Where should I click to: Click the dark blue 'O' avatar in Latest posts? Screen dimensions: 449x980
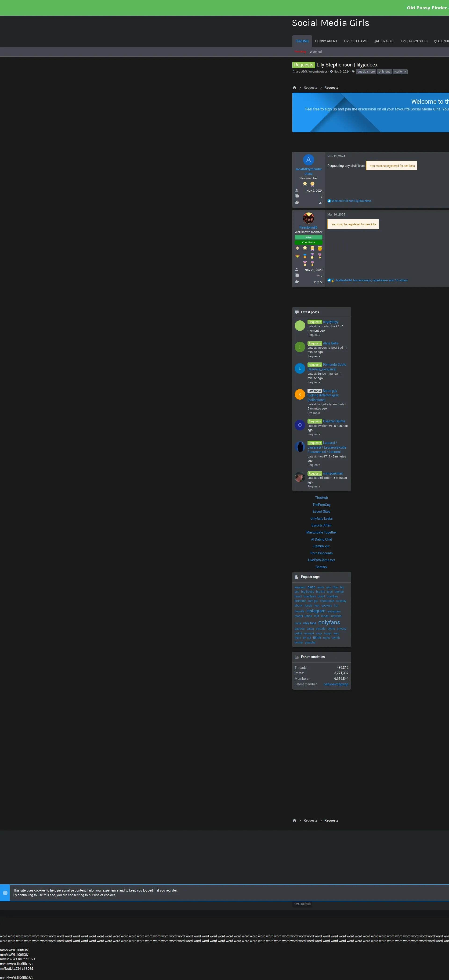[300, 425]
